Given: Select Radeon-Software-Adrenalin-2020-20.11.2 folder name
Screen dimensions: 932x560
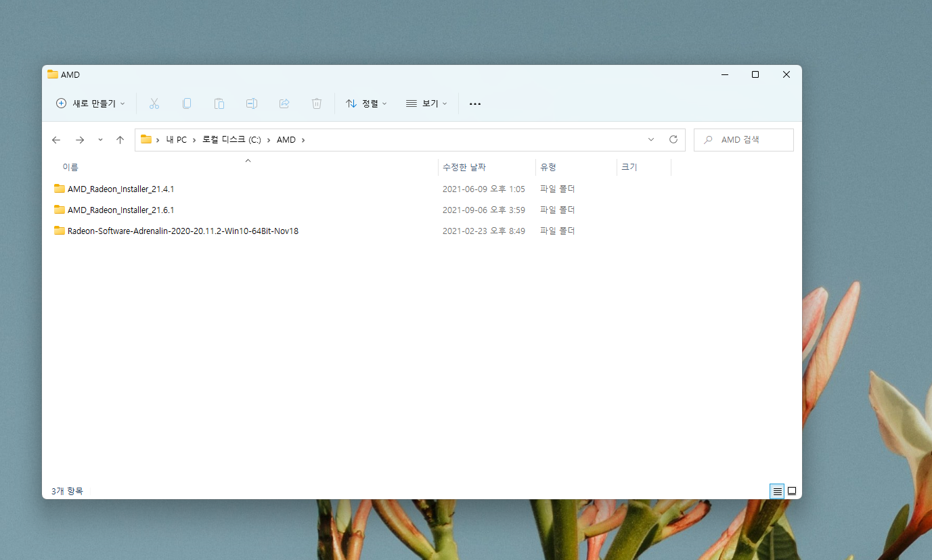Looking at the screenshot, I should tap(183, 231).
